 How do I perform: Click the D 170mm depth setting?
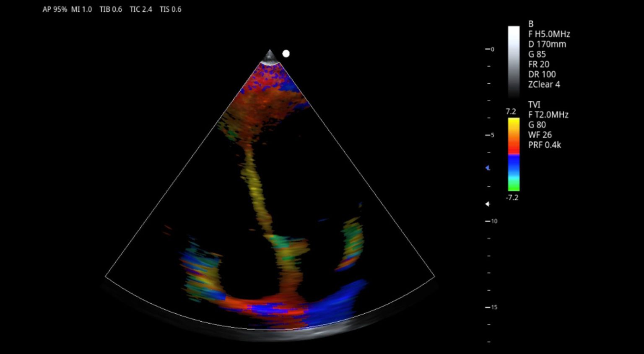click(x=547, y=44)
